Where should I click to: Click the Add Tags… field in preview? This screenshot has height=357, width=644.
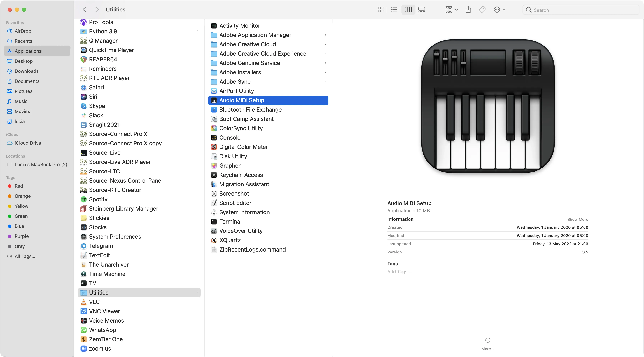pyautogui.click(x=399, y=272)
